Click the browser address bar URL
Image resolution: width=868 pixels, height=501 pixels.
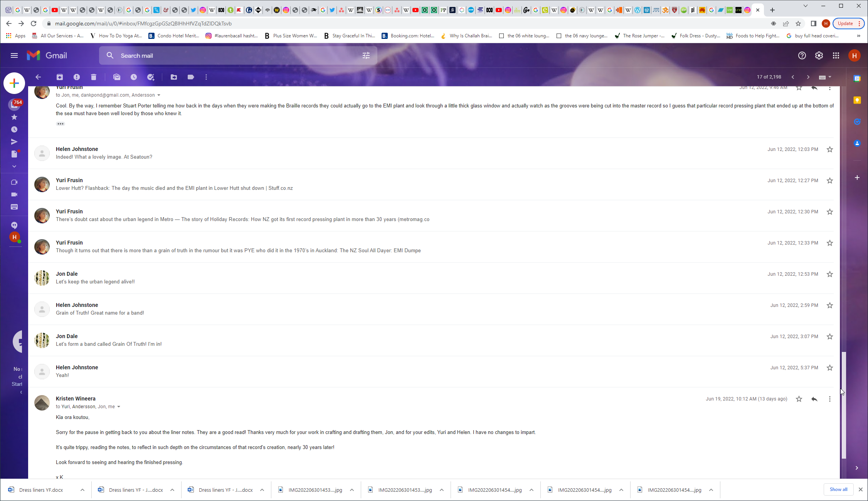(x=143, y=23)
